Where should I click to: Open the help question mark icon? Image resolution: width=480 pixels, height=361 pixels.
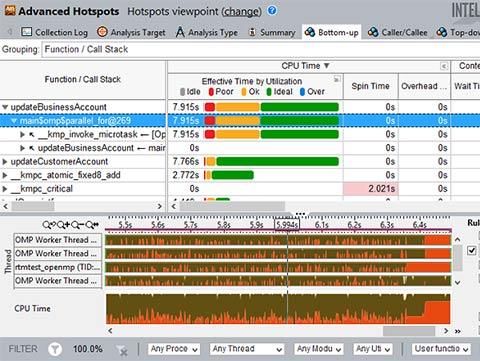pyautogui.click(x=272, y=11)
